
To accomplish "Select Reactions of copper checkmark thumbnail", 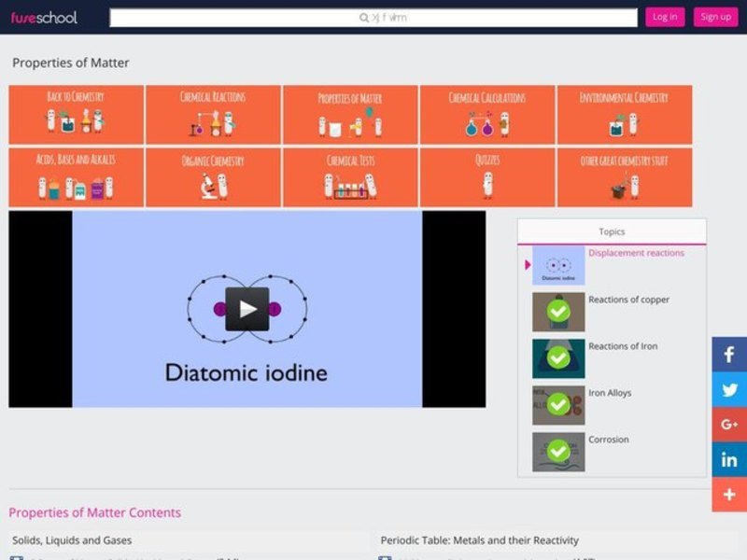I will (558, 312).
